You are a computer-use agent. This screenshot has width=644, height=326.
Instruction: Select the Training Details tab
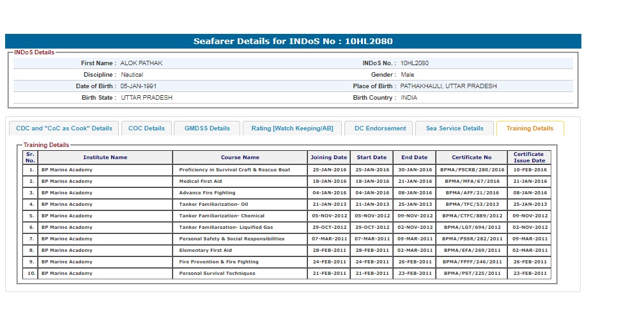tap(530, 128)
